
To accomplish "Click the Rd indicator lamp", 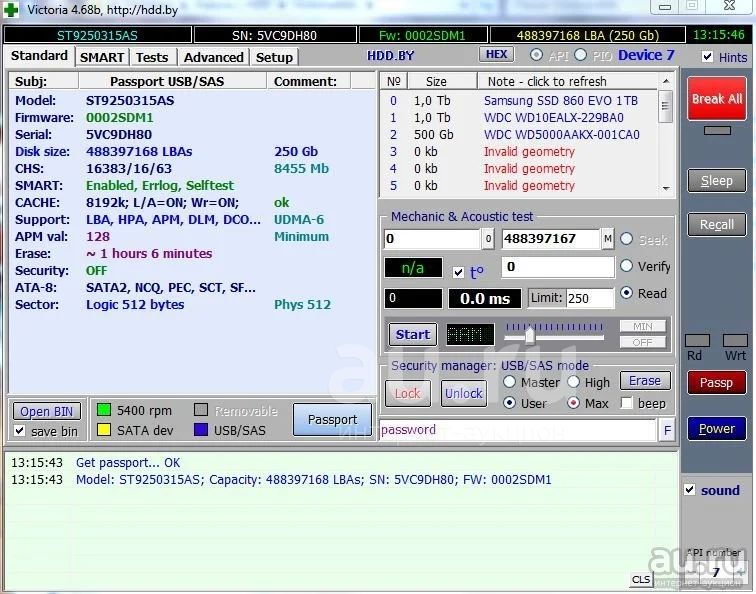I will (697, 340).
